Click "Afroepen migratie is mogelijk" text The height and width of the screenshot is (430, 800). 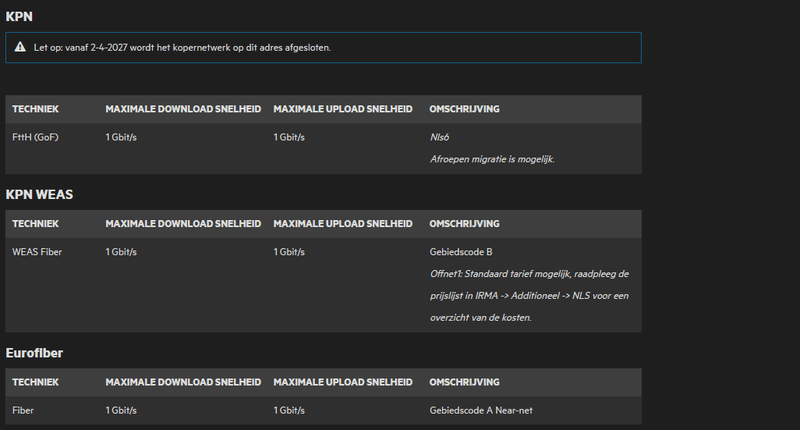click(491, 159)
